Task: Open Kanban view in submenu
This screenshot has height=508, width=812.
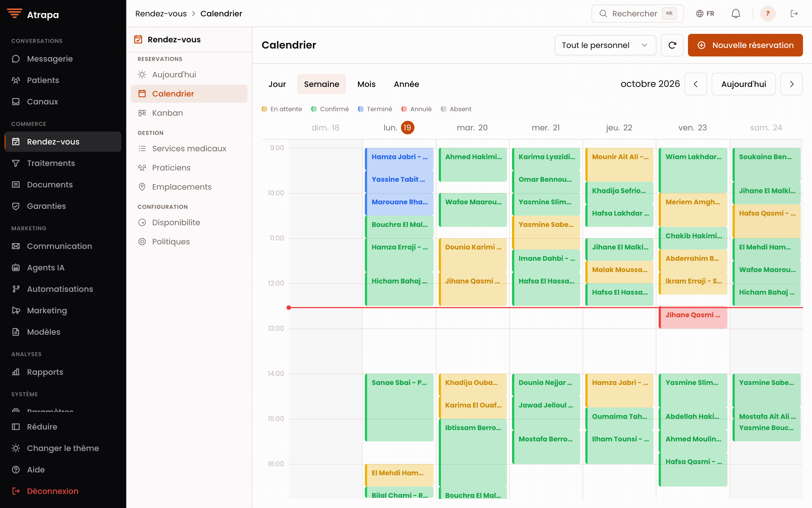Action: (x=189, y=113)
